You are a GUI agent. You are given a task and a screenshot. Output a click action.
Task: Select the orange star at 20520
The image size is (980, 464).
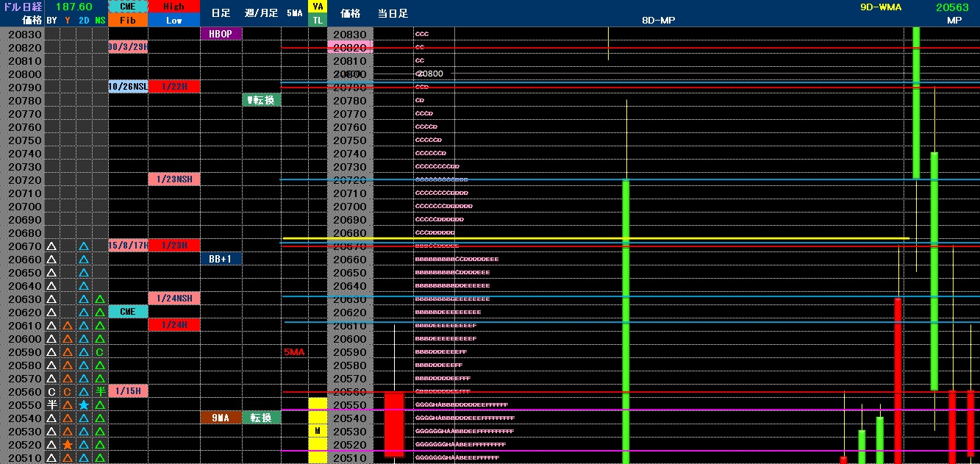(x=68, y=444)
